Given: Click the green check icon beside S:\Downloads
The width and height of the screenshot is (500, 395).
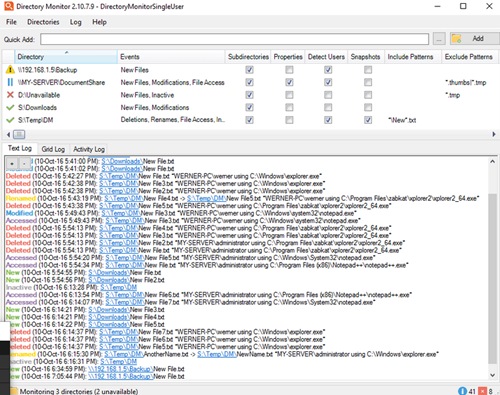Looking at the screenshot, I should pyautogui.click(x=10, y=107).
